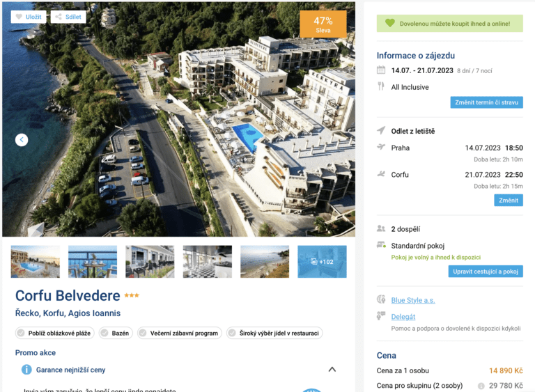Open the +102 more photos tile

pos(322,262)
